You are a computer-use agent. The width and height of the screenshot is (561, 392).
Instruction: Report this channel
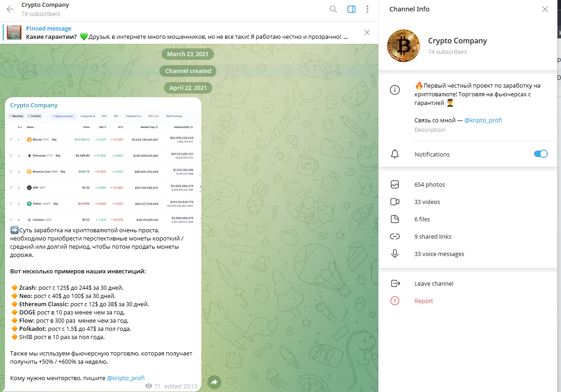point(424,301)
